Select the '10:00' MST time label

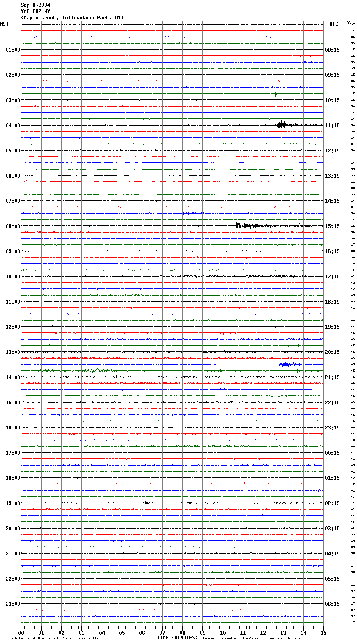pos(13,277)
